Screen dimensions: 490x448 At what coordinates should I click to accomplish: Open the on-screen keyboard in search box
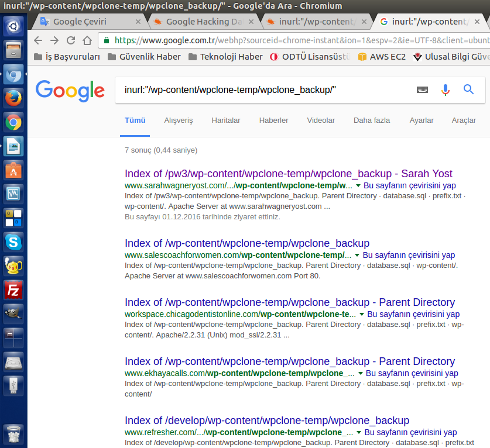coord(422,90)
